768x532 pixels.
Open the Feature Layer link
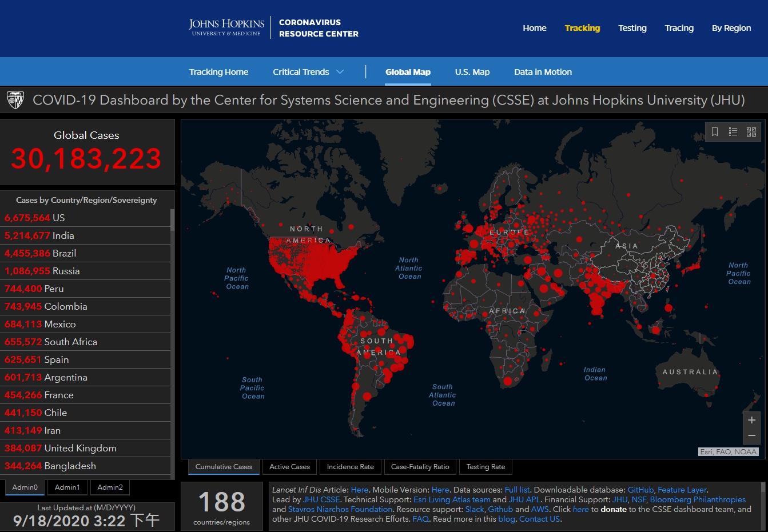click(x=682, y=490)
